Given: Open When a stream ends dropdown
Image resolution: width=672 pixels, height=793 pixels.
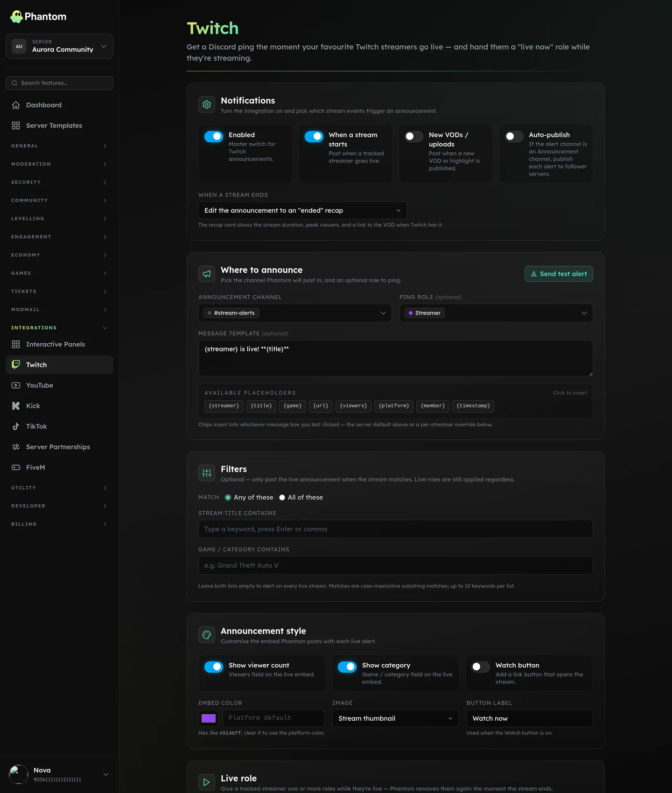Looking at the screenshot, I should coord(302,210).
